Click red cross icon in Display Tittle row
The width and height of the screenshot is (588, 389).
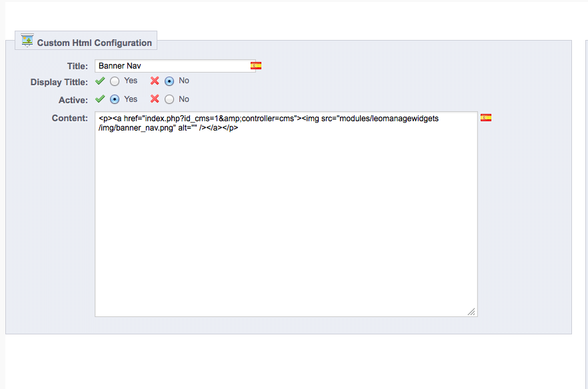point(155,81)
